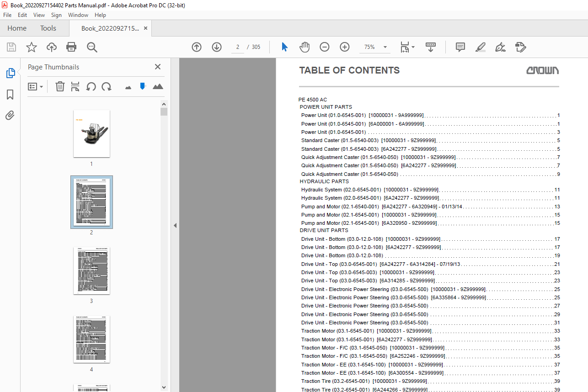Switch to the Tools tab

coord(48,28)
